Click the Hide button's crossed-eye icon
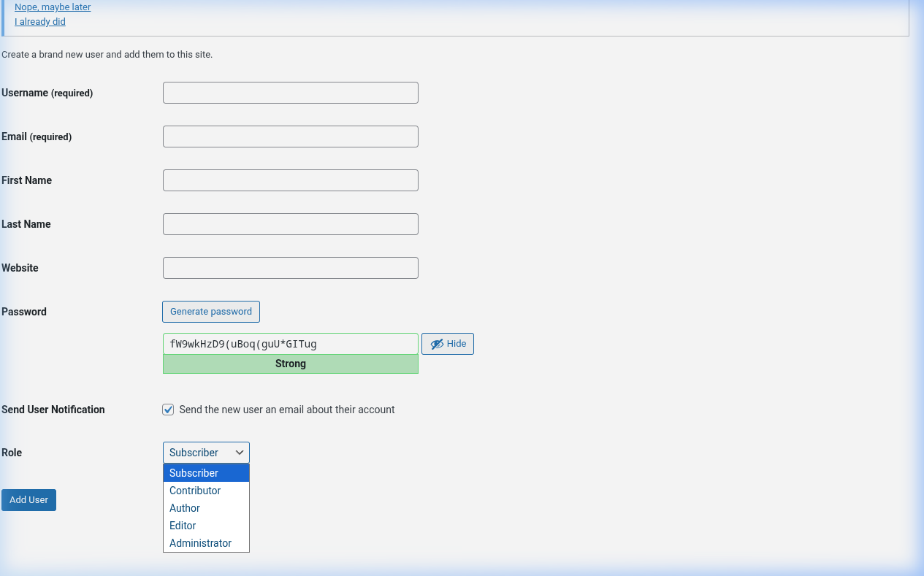The image size is (924, 576). [x=436, y=343]
